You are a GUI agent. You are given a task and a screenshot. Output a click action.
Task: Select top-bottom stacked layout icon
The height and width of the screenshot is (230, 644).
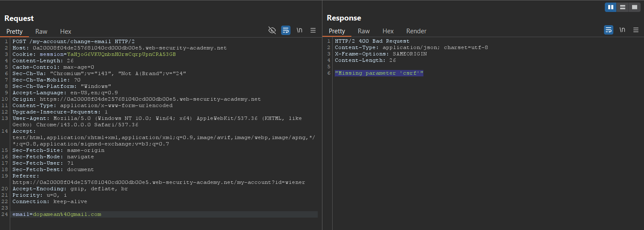623,7
